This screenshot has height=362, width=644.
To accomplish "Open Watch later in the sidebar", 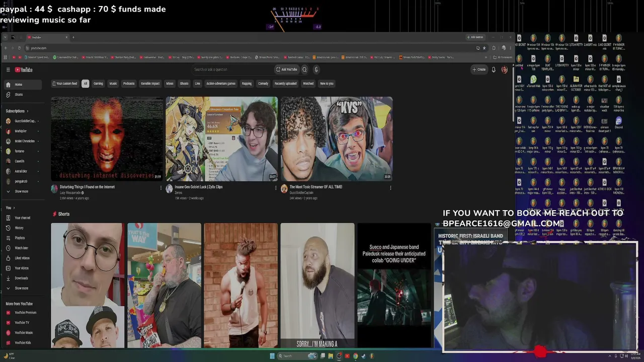I will click(x=23, y=248).
